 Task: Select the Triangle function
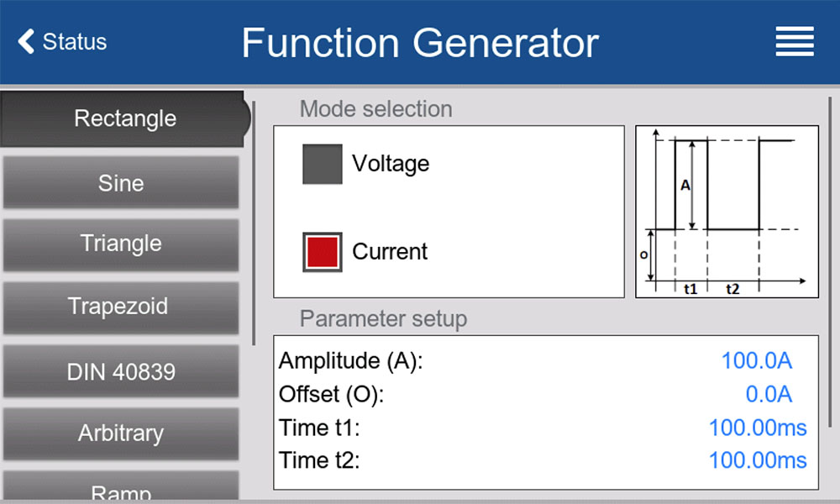pos(121,244)
